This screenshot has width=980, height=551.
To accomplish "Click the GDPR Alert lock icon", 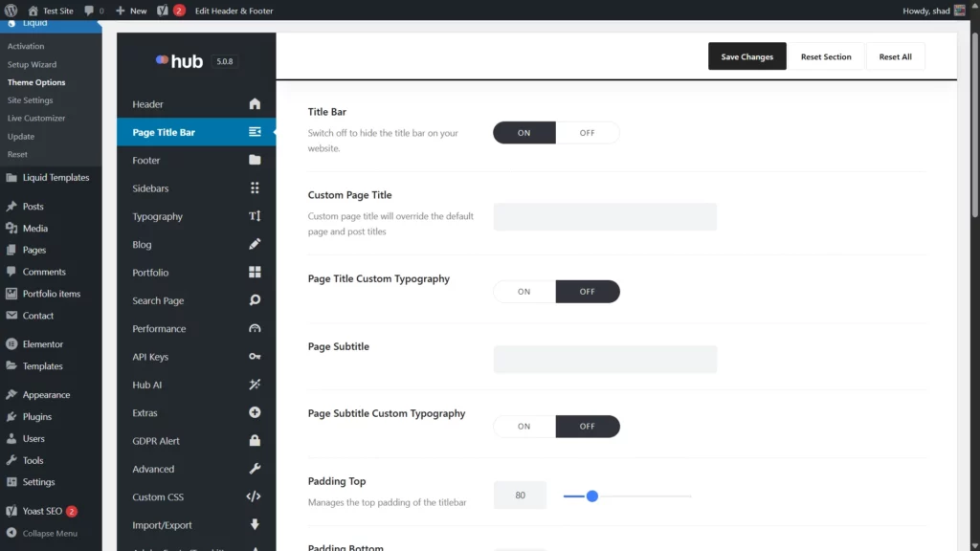I will [255, 441].
